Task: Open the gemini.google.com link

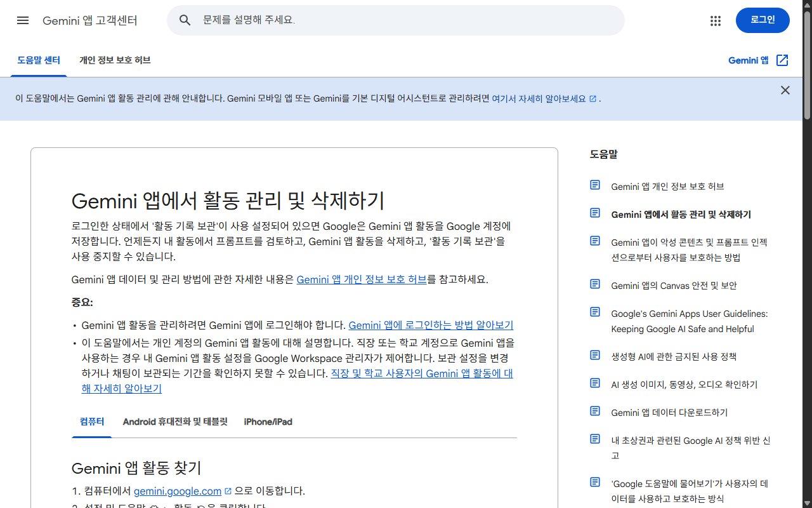Action: 178,491
